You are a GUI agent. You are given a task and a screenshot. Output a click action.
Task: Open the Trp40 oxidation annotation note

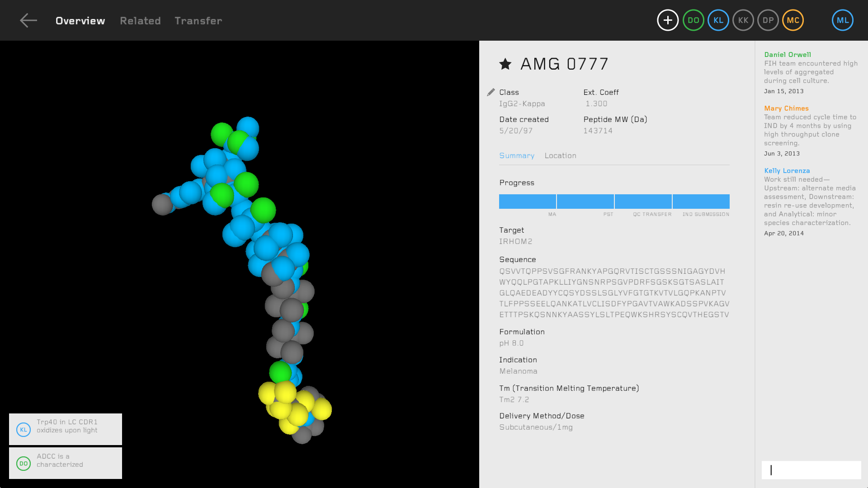click(65, 429)
